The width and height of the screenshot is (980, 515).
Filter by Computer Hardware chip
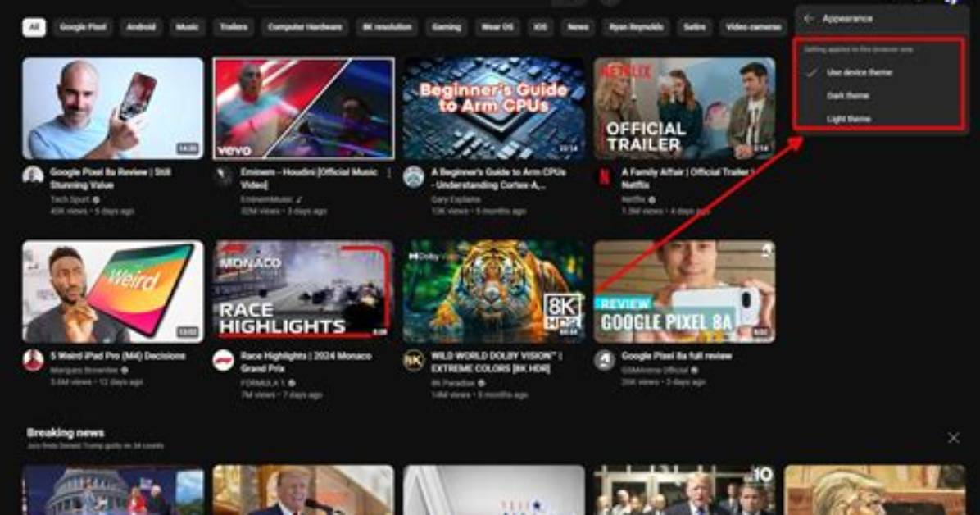(304, 27)
